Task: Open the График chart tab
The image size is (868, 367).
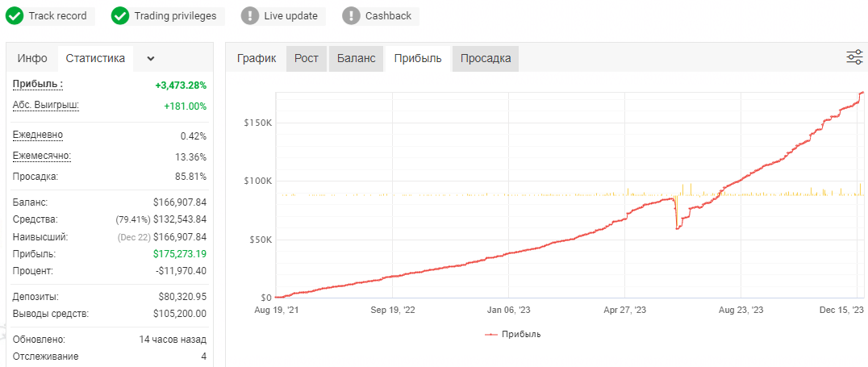Action: (257, 58)
